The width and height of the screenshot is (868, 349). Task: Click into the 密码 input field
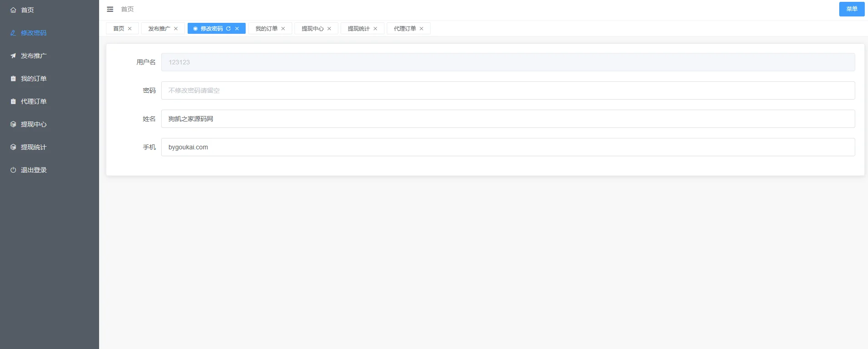coord(508,90)
